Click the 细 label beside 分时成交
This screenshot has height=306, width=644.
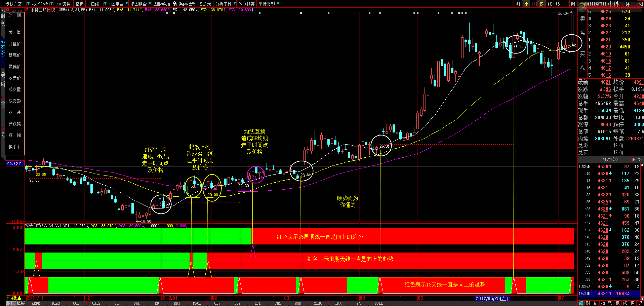pos(640,159)
